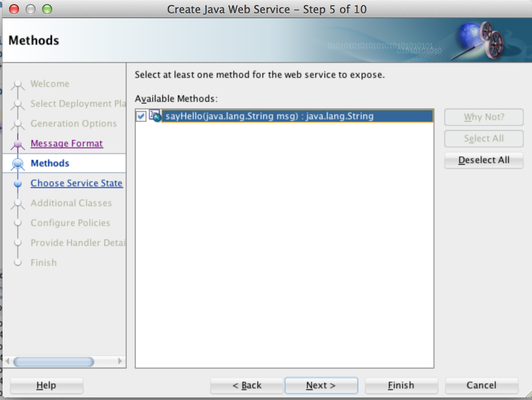Select the Provide Handler Detail step
Viewport: 532px width, 400px height.
[77, 243]
